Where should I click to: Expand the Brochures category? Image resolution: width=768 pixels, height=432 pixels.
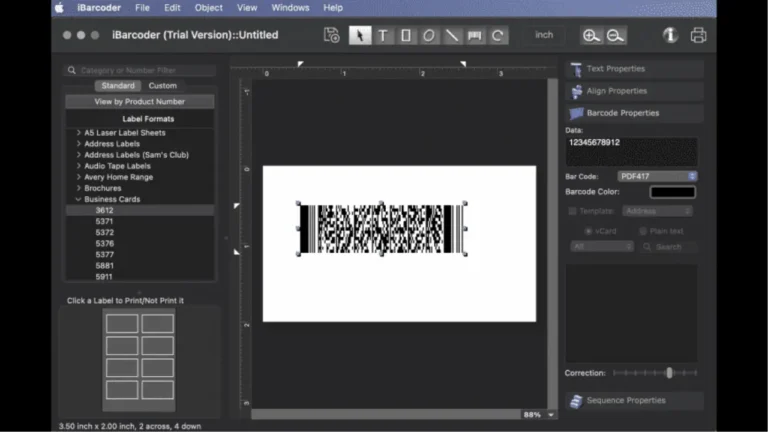(78, 188)
